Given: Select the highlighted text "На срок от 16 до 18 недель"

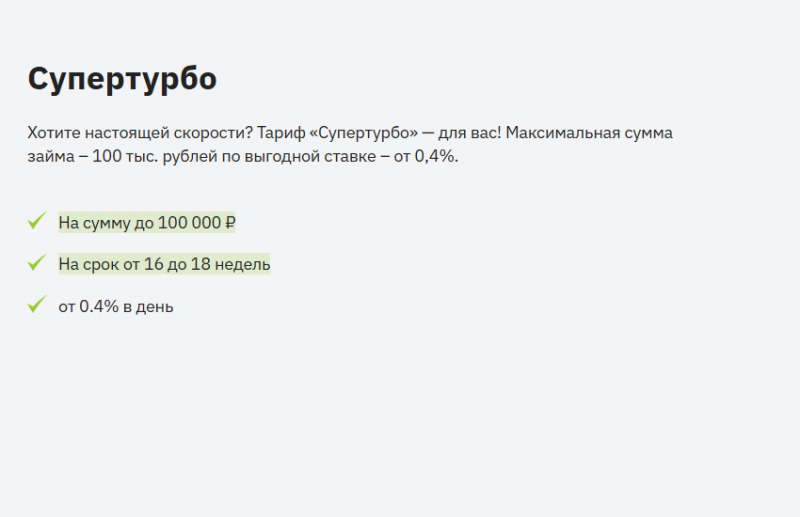Looking at the screenshot, I should [x=164, y=265].
